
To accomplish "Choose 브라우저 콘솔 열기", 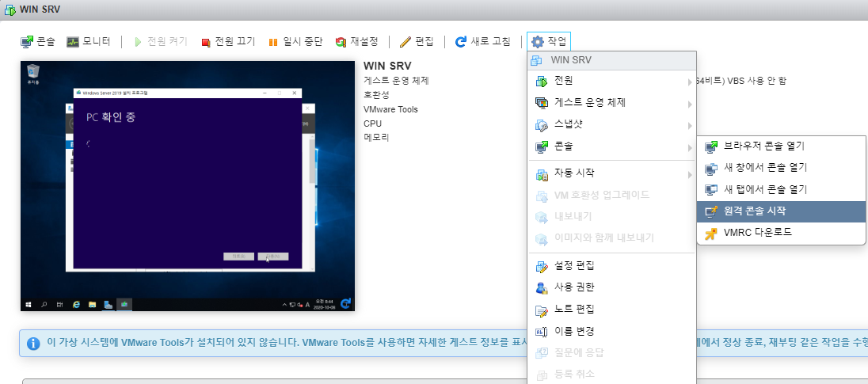I will tap(781, 146).
